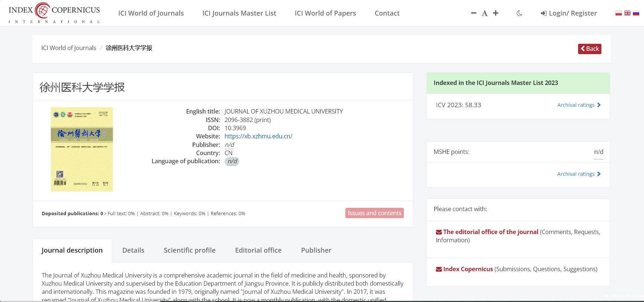Expand Archival ratings under ICV 2023

pyautogui.click(x=579, y=105)
